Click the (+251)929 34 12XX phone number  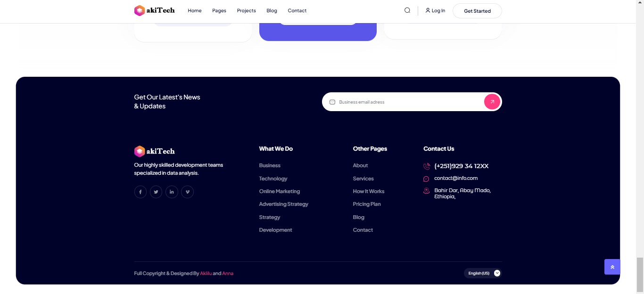tap(462, 166)
